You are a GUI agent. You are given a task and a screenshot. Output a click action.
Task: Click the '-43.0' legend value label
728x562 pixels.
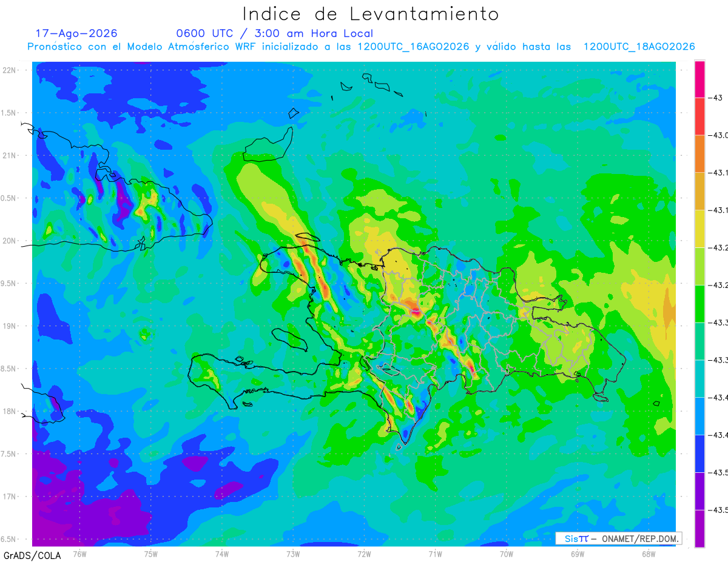pyautogui.click(x=718, y=135)
